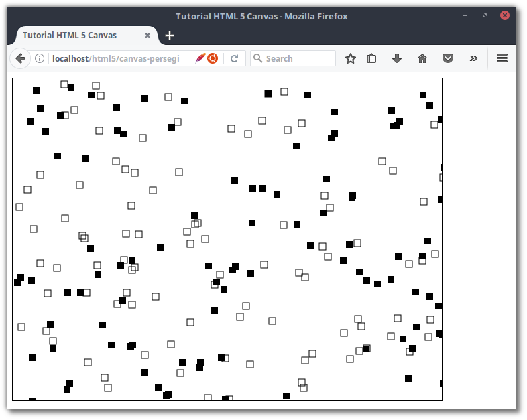Click the search magnifier engine dropdown

point(258,59)
